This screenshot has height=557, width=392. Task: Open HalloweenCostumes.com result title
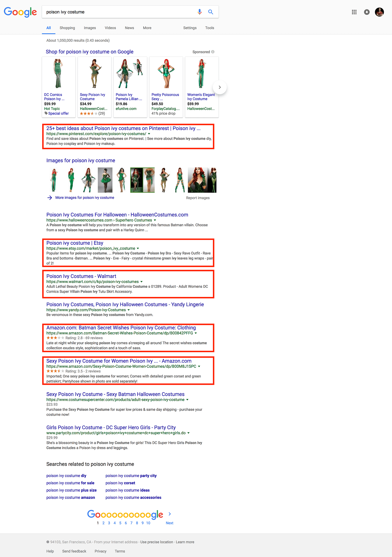pyautogui.click(x=117, y=215)
